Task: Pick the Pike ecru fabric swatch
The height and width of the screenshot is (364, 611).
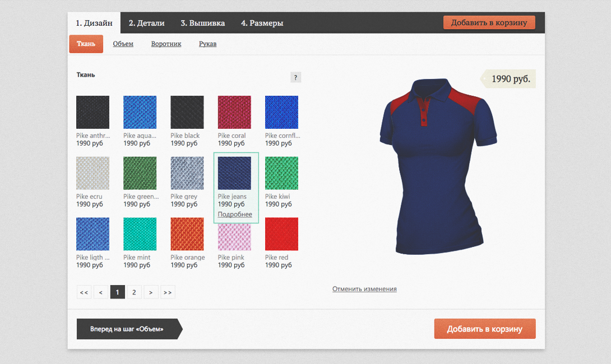Action: click(x=92, y=173)
